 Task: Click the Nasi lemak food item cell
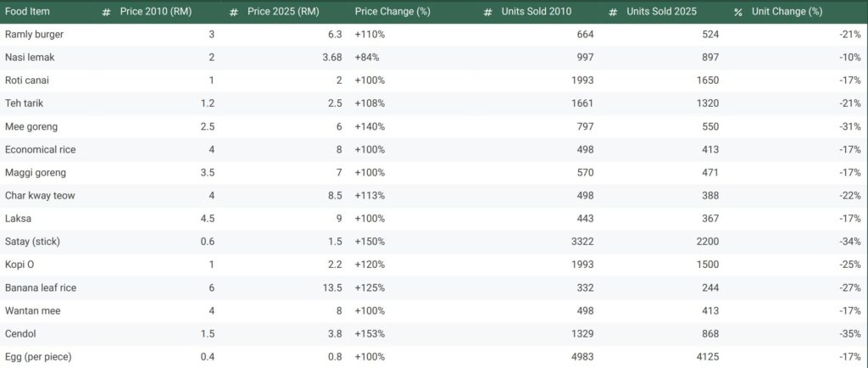(29, 57)
